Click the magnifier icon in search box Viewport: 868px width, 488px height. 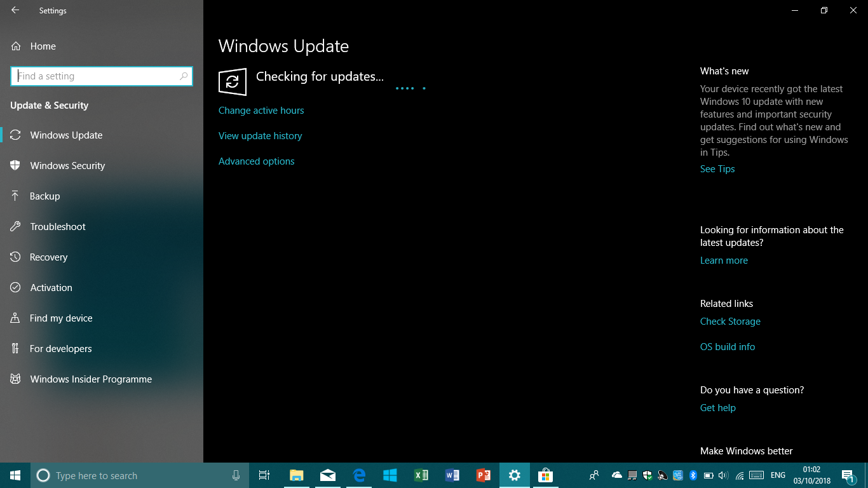[184, 76]
